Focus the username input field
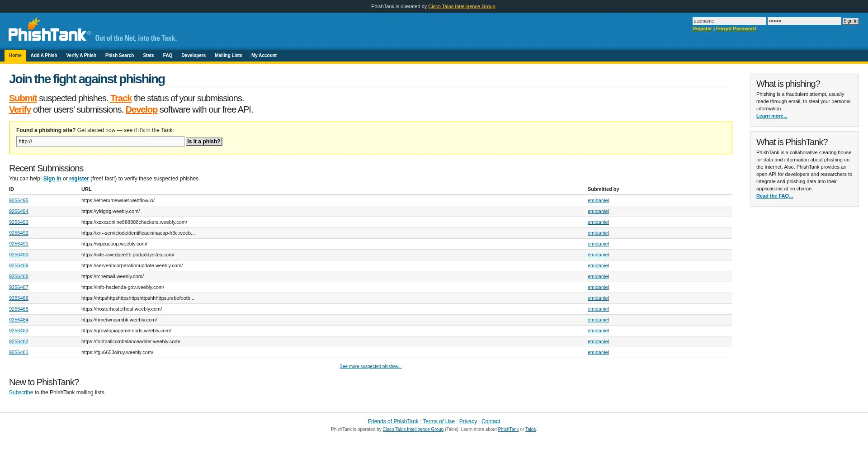The image size is (868, 449). [x=729, y=21]
